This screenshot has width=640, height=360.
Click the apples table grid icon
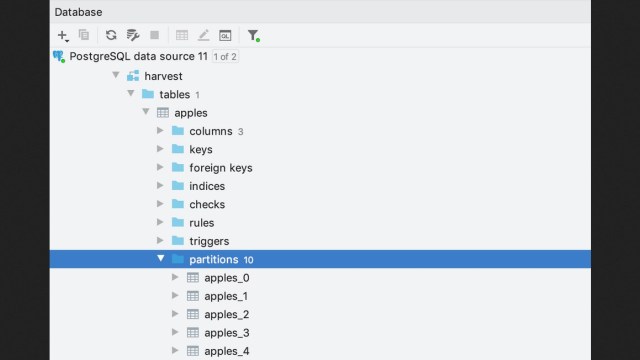tap(163, 113)
